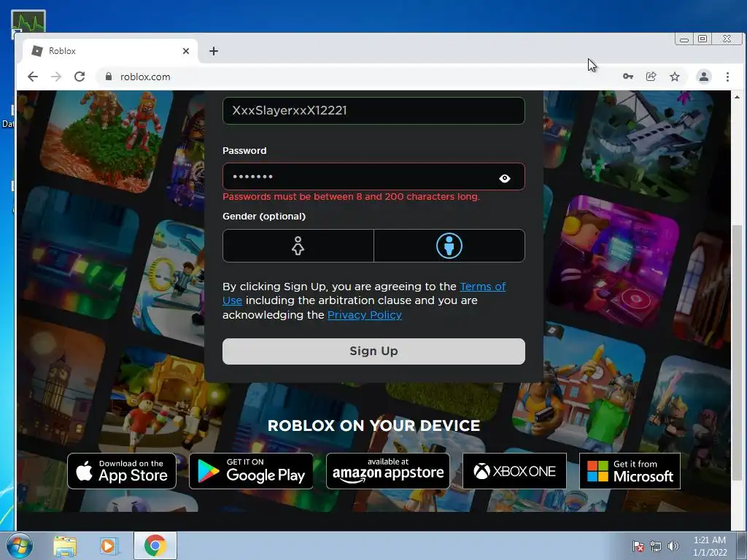The image size is (747, 560).
Task: Go back with the browser back arrow
Action: pos(32,77)
